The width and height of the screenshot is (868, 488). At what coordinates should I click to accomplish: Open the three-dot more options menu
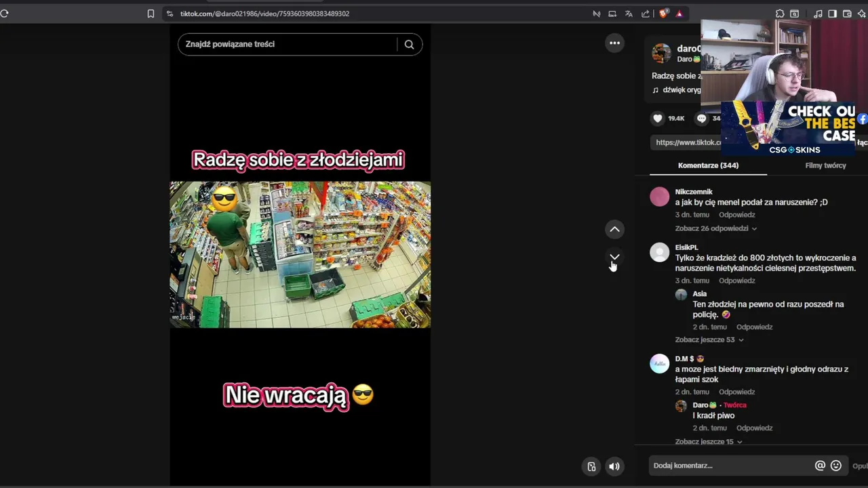(614, 43)
